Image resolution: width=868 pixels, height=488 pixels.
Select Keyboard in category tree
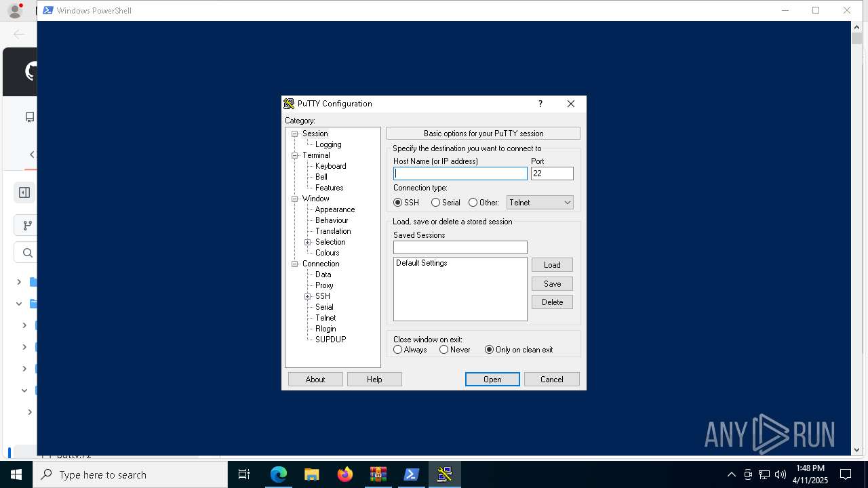point(331,166)
